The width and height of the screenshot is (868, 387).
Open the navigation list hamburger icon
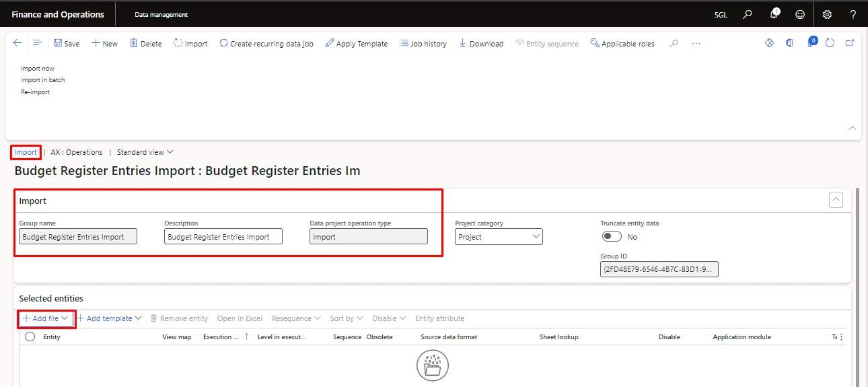point(37,43)
